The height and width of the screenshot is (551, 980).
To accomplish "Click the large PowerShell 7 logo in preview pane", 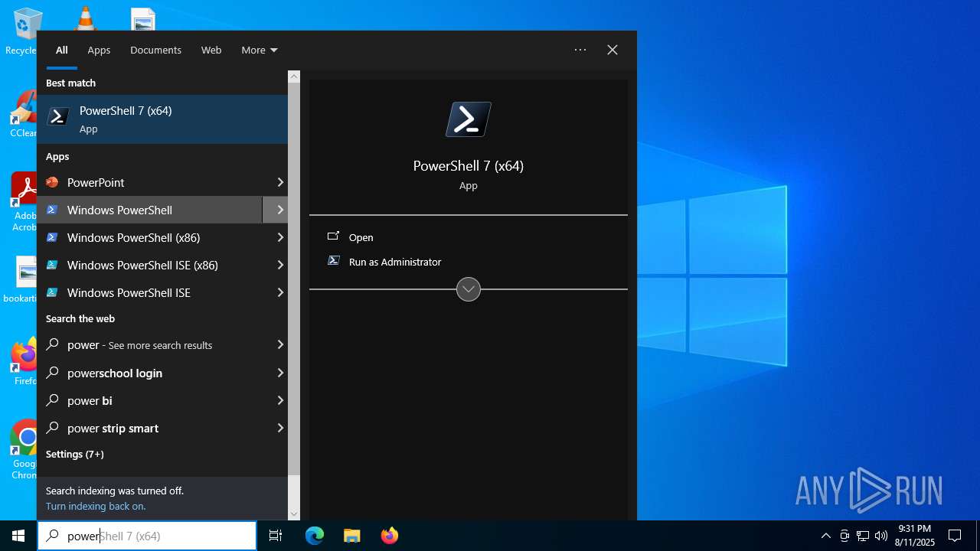I will point(469,119).
